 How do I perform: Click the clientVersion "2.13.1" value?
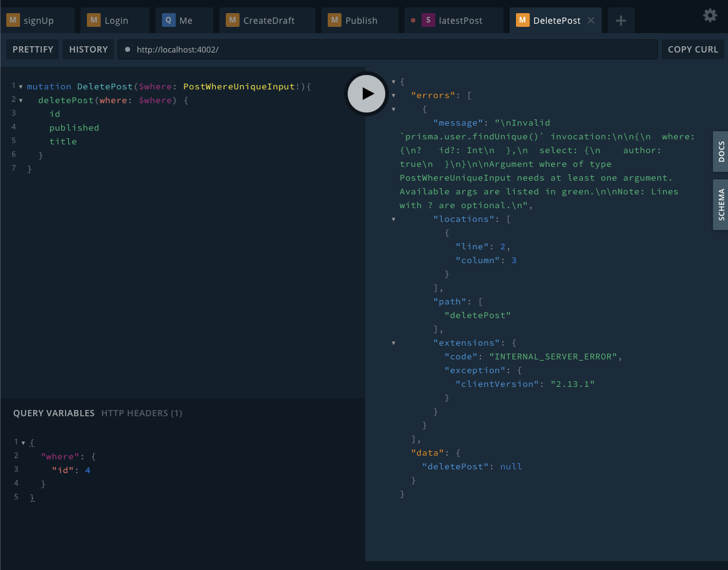coord(572,384)
